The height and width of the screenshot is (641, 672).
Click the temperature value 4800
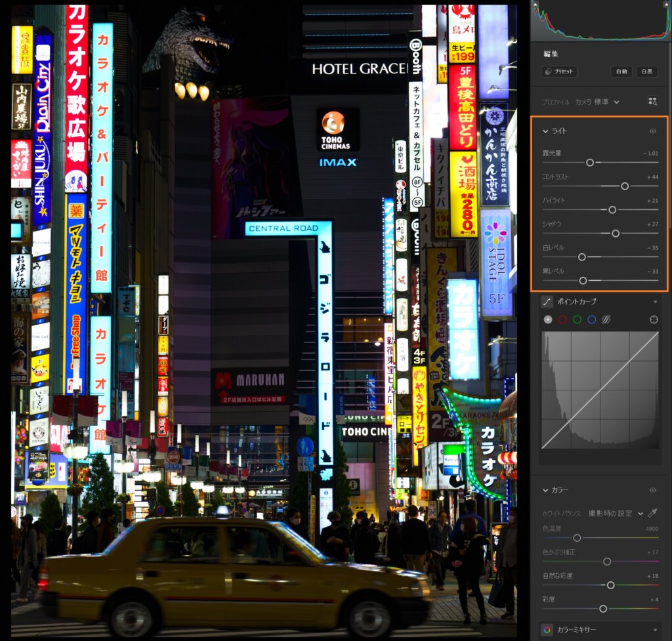point(652,529)
